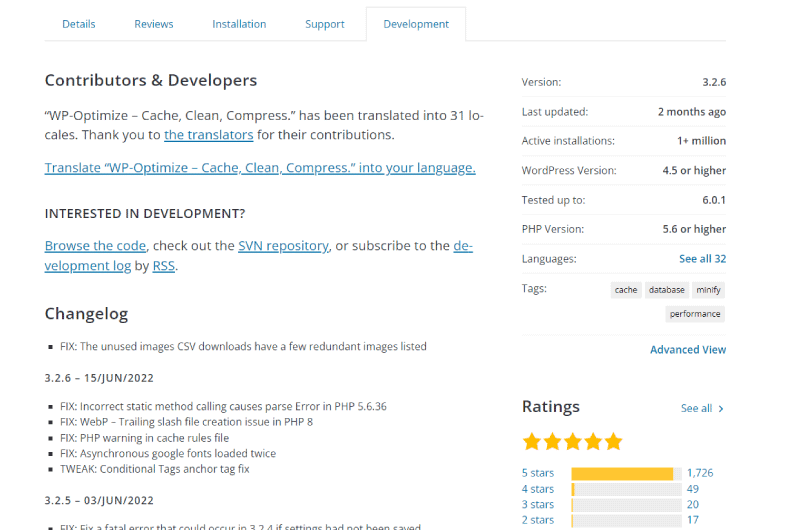Open 3 stars reviews link
The width and height of the screenshot is (800, 530).
(538, 504)
